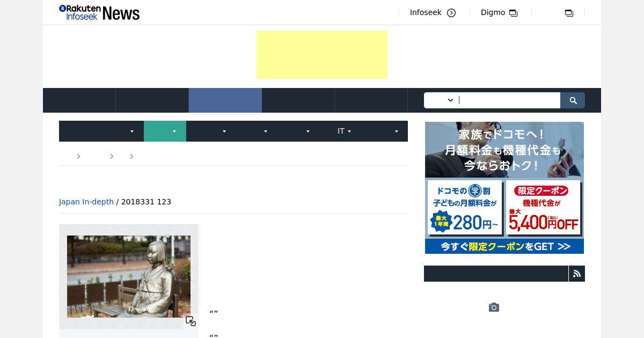Open the RSS feed icon

pos(577,274)
